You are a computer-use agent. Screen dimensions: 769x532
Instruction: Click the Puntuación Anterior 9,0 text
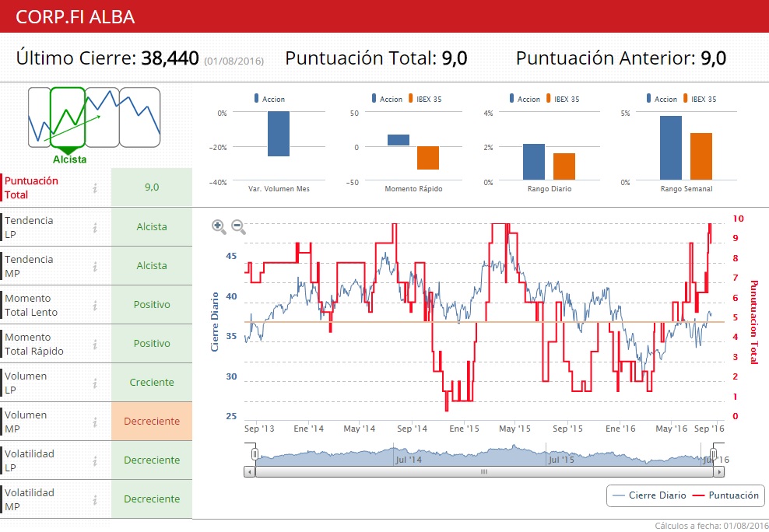coord(621,58)
